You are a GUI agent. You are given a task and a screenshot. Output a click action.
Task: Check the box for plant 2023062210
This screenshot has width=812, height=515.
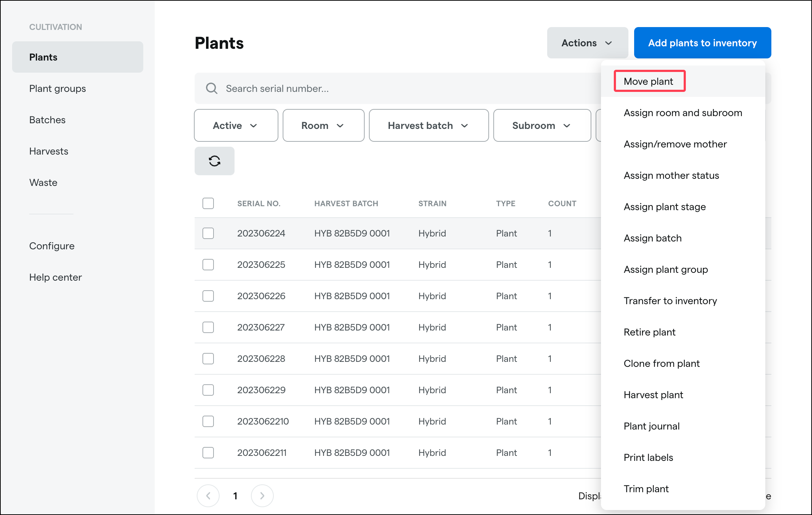(x=208, y=421)
